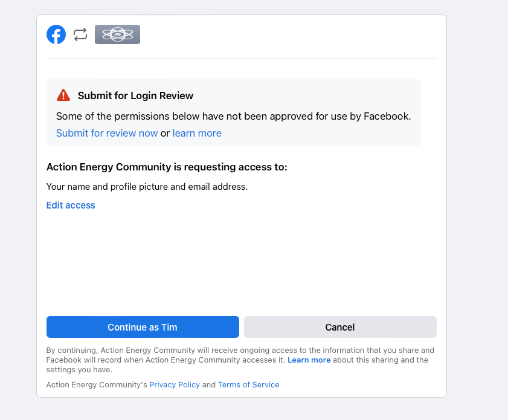The width and height of the screenshot is (508, 420).
Task: Click the red warning triangle icon
Action: coord(63,95)
